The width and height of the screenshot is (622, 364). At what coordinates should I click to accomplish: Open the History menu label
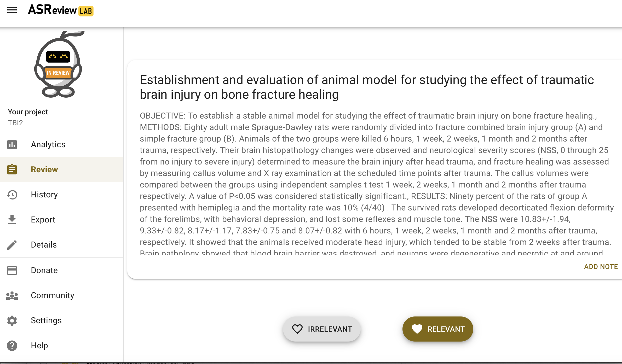(44, 195)
